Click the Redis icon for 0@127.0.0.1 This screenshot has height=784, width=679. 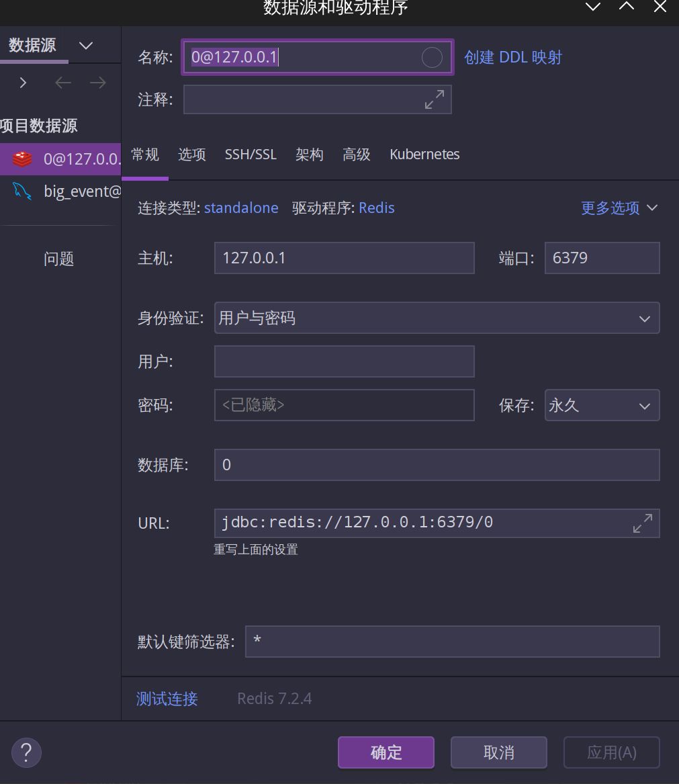pyautogui.click(x=22, y=159)
